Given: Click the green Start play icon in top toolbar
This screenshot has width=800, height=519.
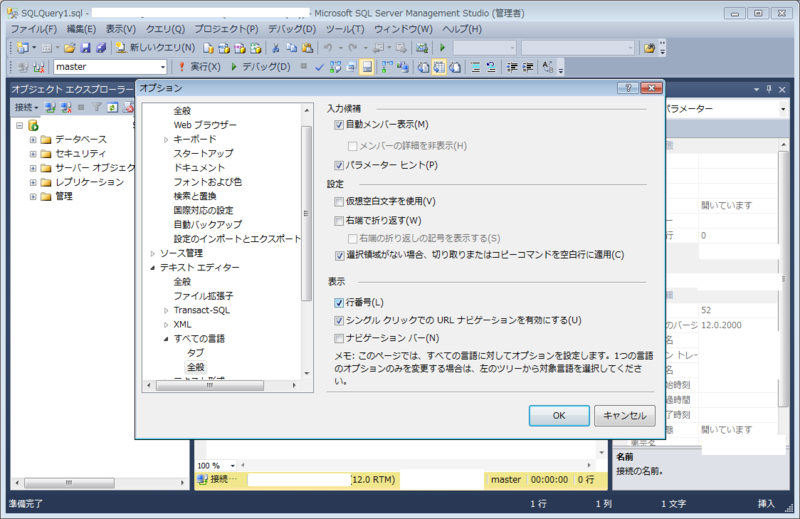Looking at the screenshot, I should 442,48.
